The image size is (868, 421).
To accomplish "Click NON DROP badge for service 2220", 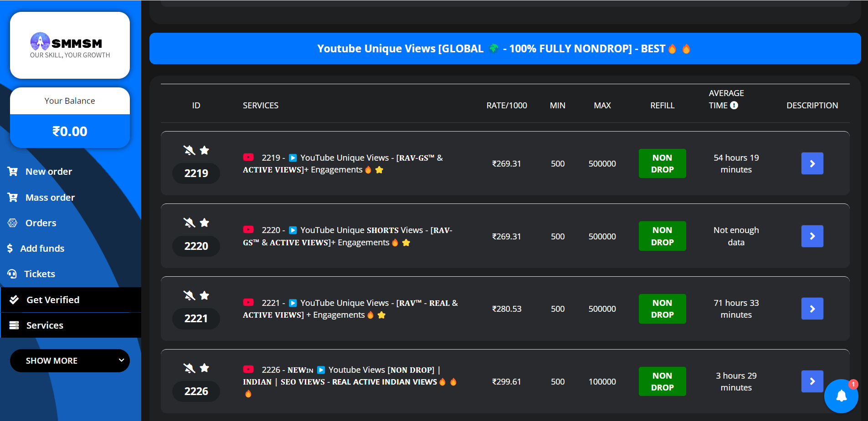I will [x=662, y=236].
